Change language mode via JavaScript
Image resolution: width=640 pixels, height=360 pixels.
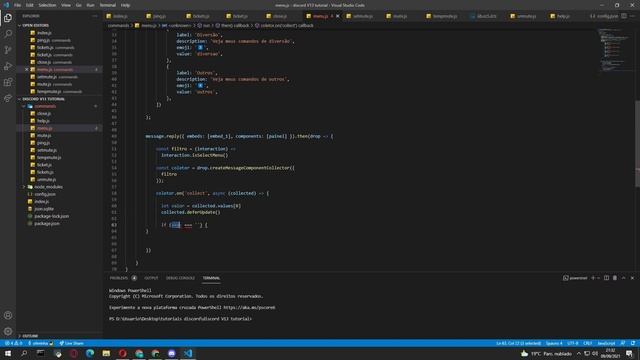pyautogui.click(x=606, y=343)
